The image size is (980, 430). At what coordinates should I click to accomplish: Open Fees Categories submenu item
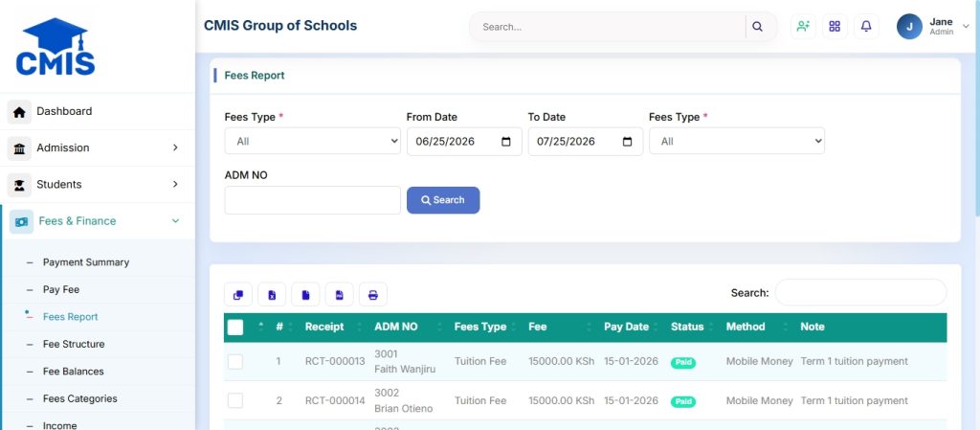pos(80,398)
